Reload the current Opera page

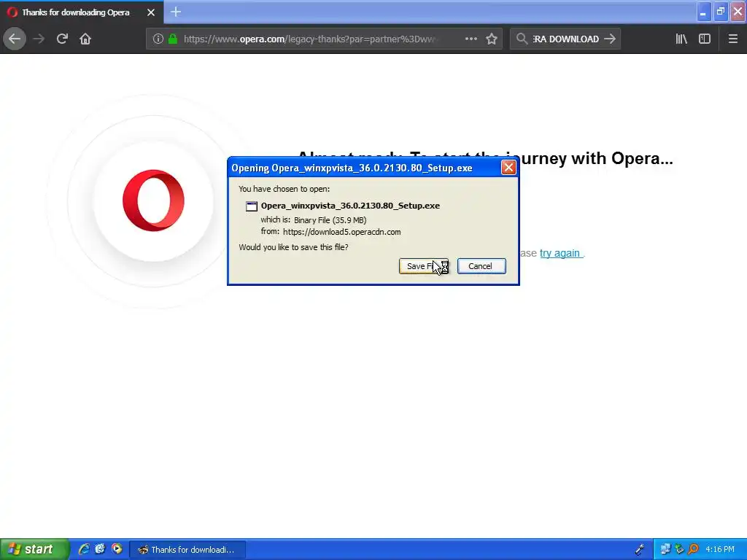62,39
